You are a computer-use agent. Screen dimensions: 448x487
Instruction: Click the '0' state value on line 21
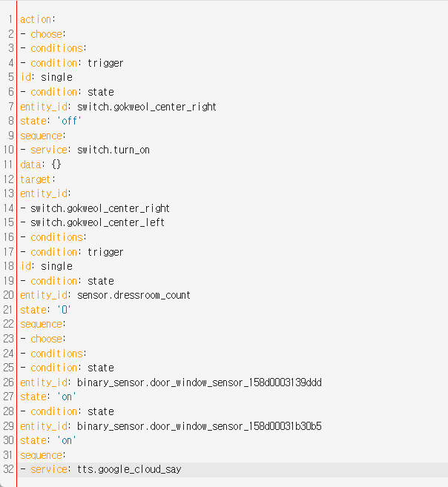pyautogui.click(x=64, y=310)
